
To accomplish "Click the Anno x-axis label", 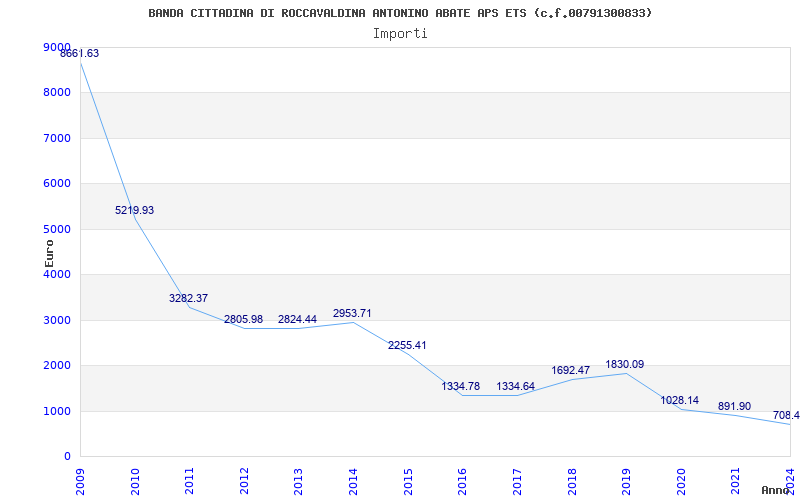I will tap(775, 490).
